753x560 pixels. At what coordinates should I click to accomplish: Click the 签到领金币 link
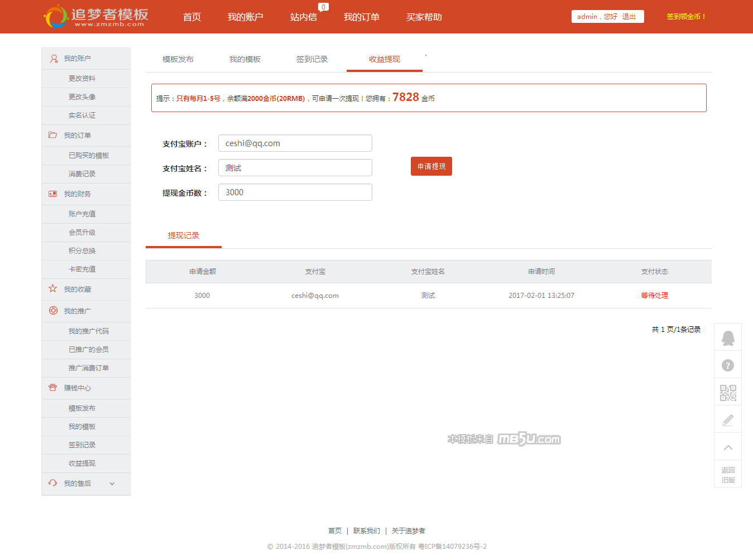point(686,17)
